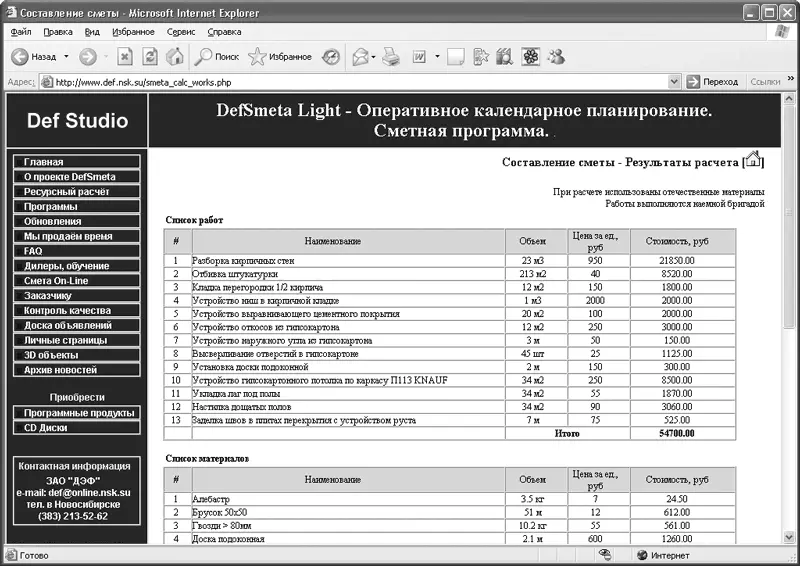Click the Интернет zone in status bar
This screenshot has width=800, height=566.
click(x=664, y=555)
